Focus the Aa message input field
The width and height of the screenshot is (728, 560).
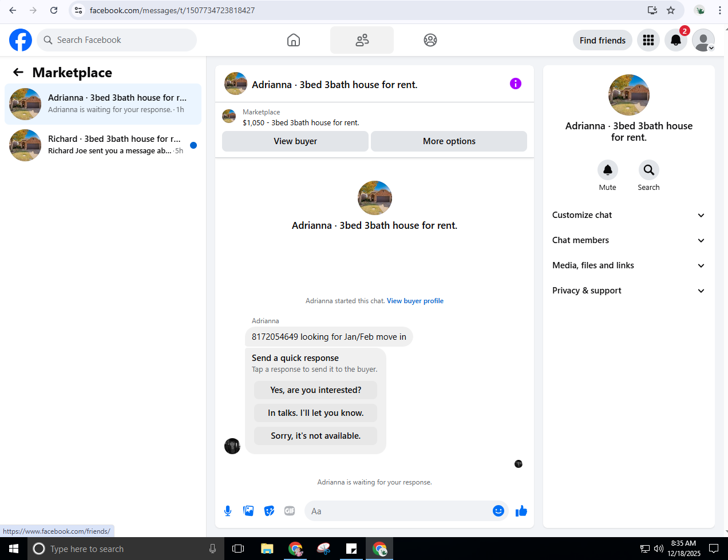click(398, 511)
